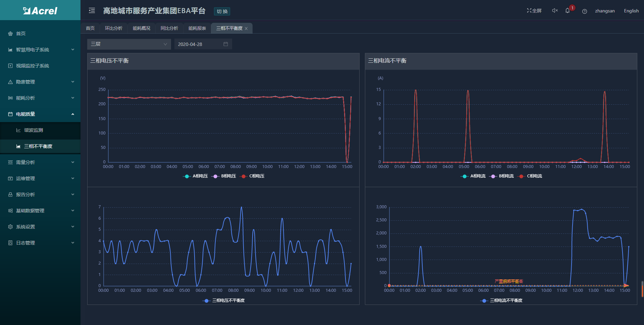Expand the 能耗分析 sidebar menu
The image size is (644, 325).
click(x=40, y=98)
